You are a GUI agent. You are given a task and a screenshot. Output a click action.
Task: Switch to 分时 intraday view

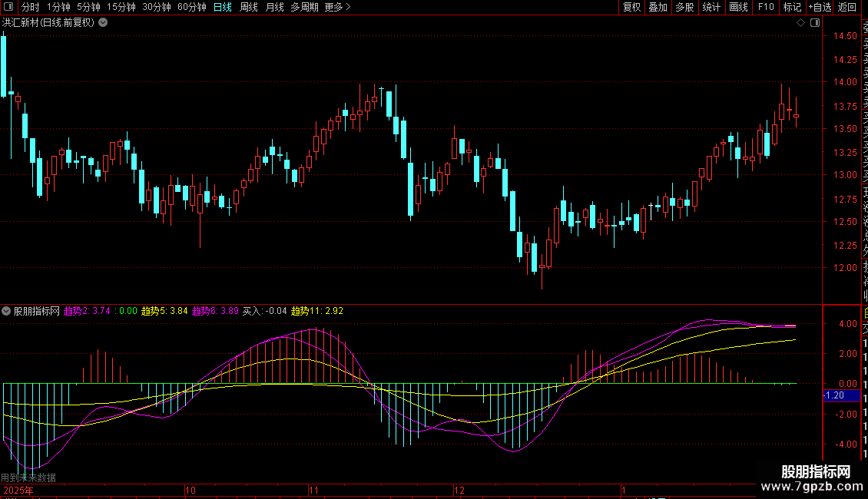[x=31, y=7]
